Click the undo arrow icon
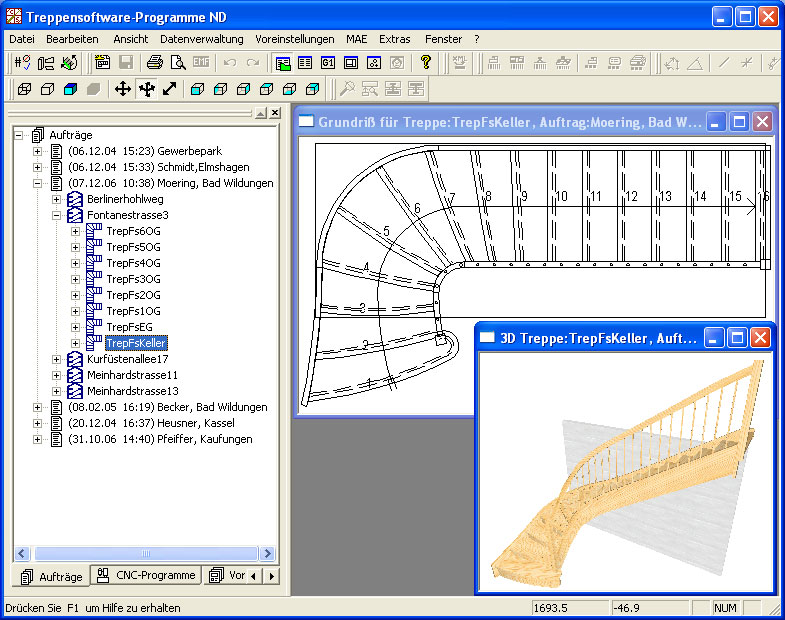The width and height of the screenshot is (785, 620). pos(230,63)
